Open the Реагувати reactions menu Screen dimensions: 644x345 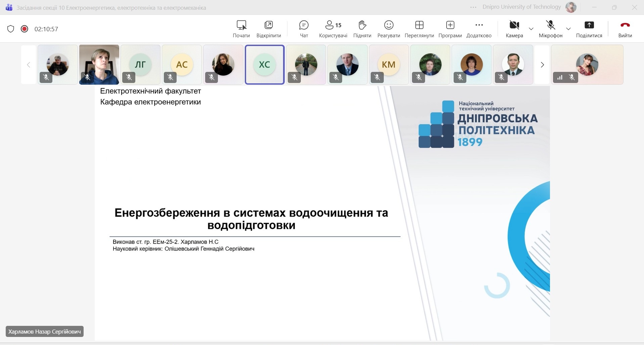point(388,29)
